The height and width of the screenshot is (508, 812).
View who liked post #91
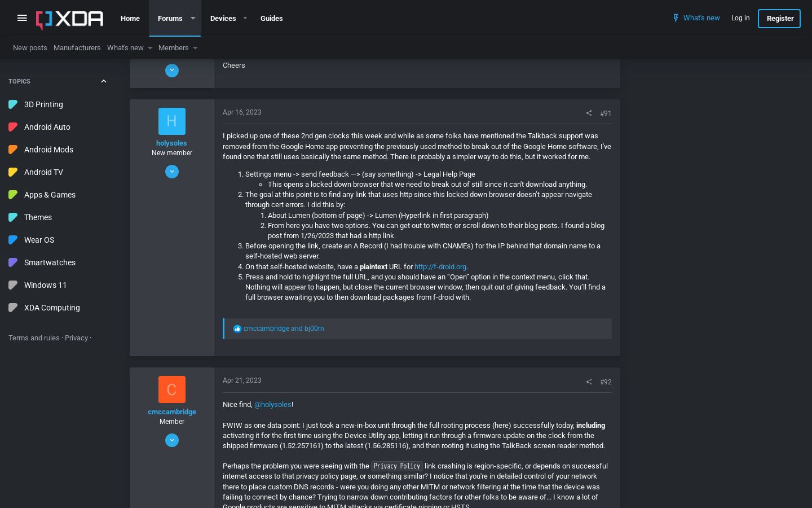pyautogui.click(x=284, y=329)
